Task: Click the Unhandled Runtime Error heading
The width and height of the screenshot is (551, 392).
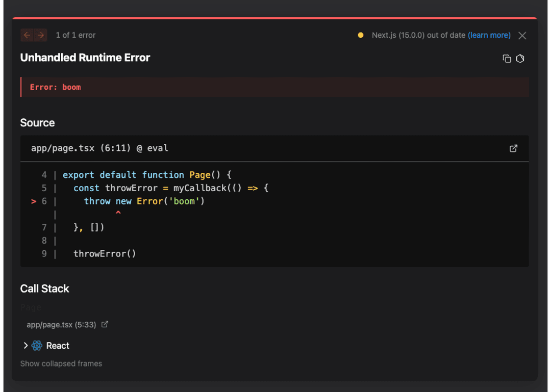Action: 85,58
